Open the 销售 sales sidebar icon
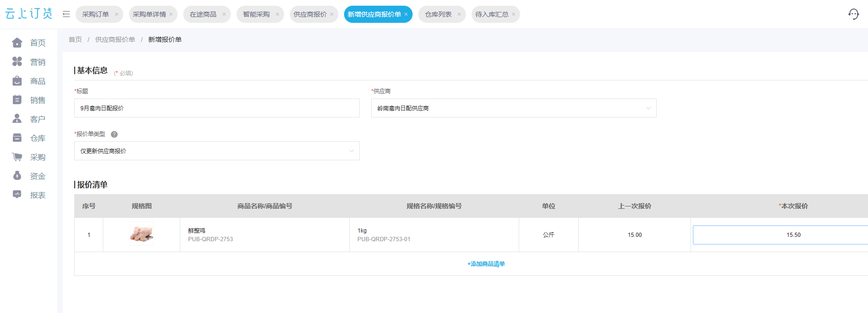This screenshot has width=868, height=313. (x=17, y=100)
